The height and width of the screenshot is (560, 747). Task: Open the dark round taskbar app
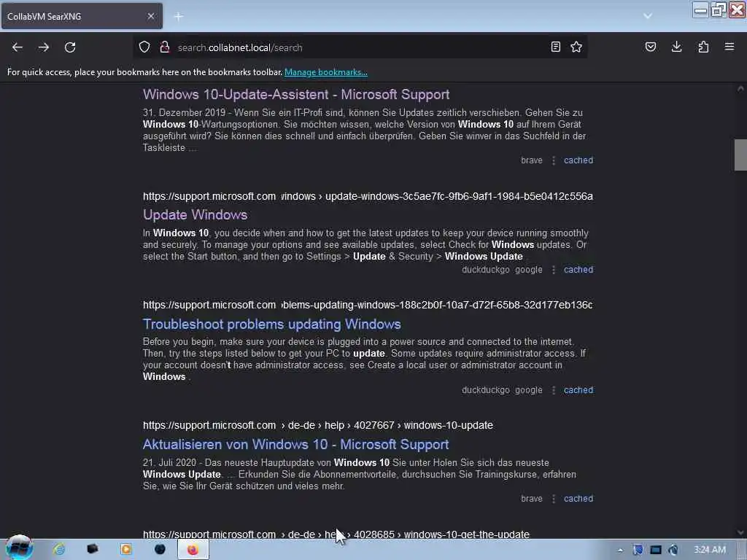tap(160, 550)
